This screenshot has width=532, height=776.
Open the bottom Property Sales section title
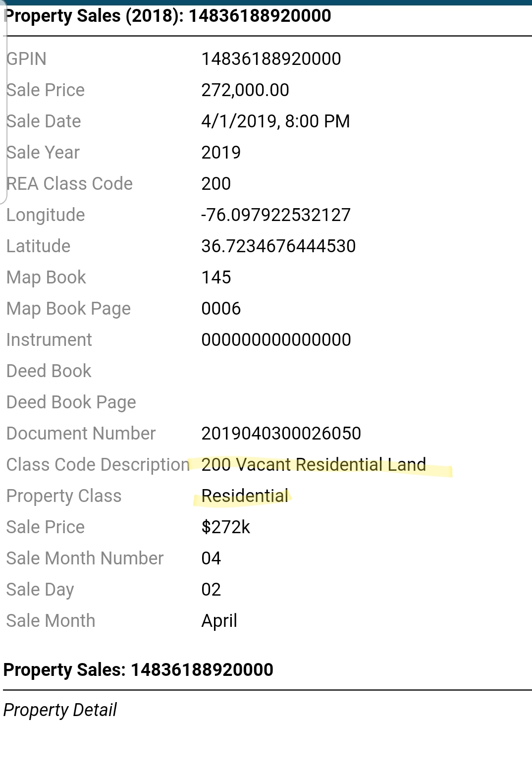pos(138,669)
